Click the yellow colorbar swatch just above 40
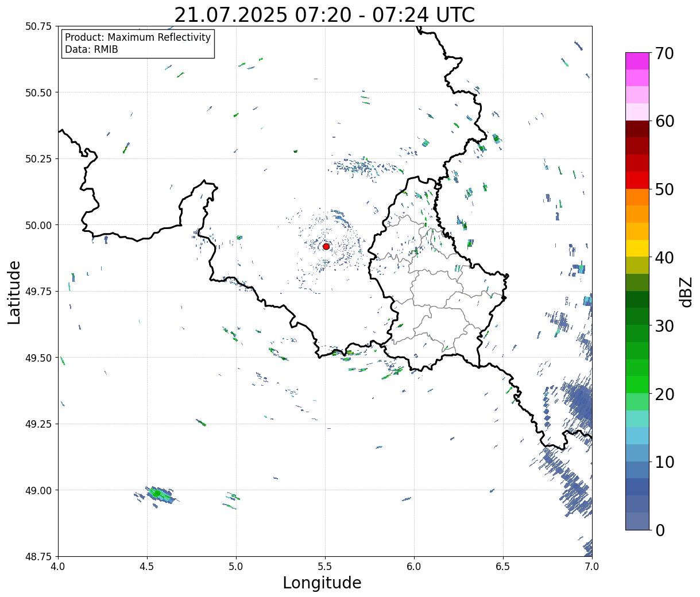Image resolution: width=700 pixels, height=597 pixels. (x=637, y=248)
